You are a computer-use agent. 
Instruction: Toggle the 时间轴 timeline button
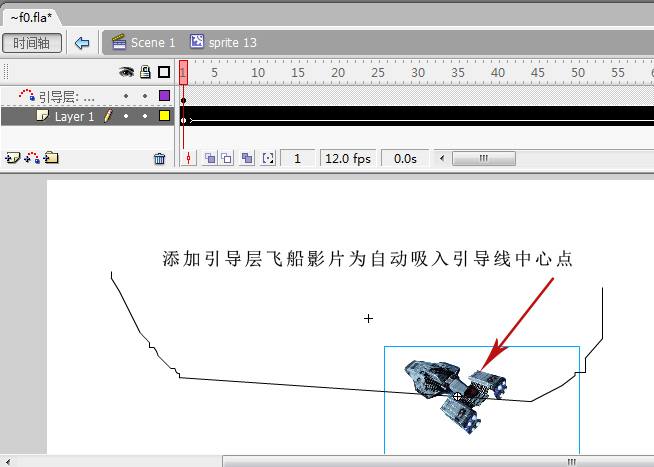point(32,43)
